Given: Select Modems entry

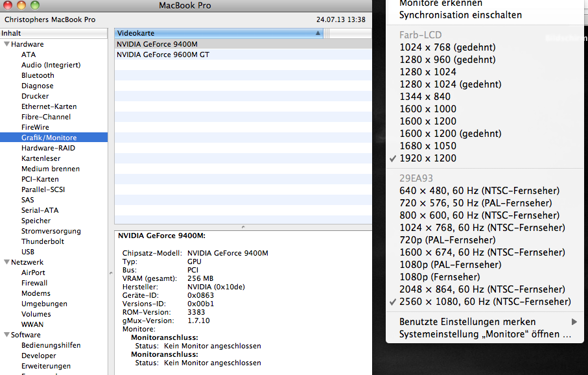Looking at the screenshot, I should (36, 293).
